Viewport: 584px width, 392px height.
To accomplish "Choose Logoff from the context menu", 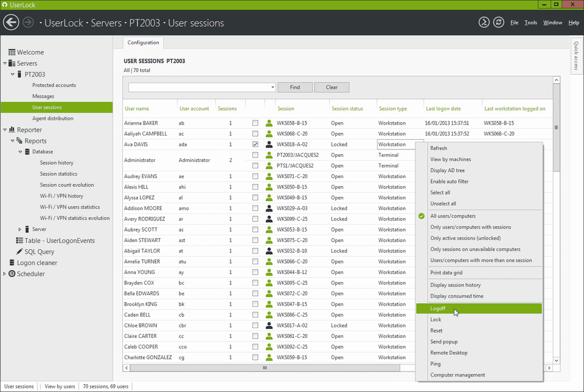I will (x=438, y=308).
